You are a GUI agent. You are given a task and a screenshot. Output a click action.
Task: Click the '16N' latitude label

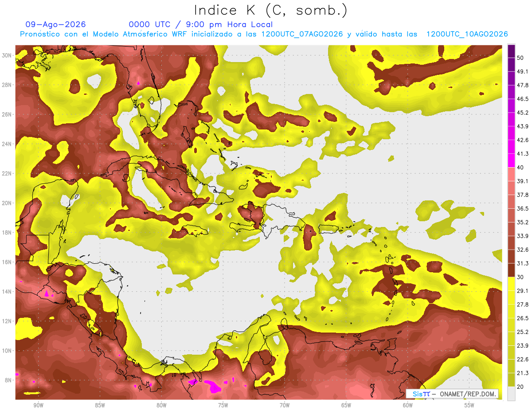[7, 262]
